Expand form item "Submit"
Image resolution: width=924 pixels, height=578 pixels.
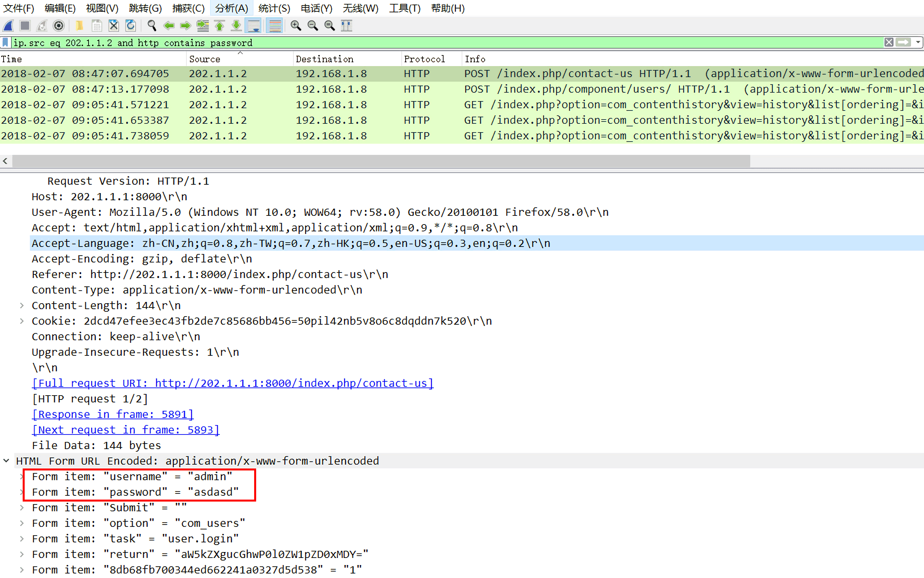[22, 508]
